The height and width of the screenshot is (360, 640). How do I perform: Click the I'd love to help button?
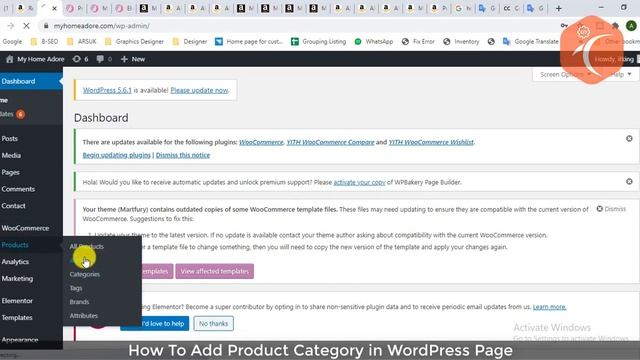click(x=155, y=324)
